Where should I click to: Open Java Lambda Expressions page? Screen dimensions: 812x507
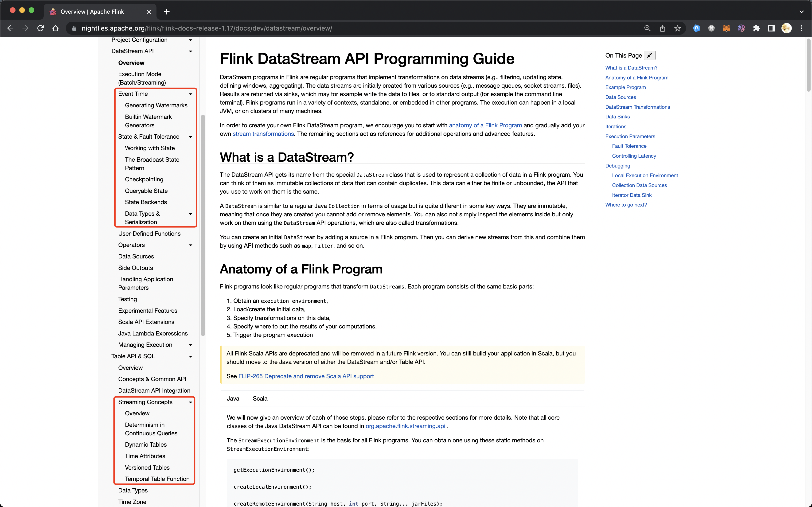[x=153, y=333]
